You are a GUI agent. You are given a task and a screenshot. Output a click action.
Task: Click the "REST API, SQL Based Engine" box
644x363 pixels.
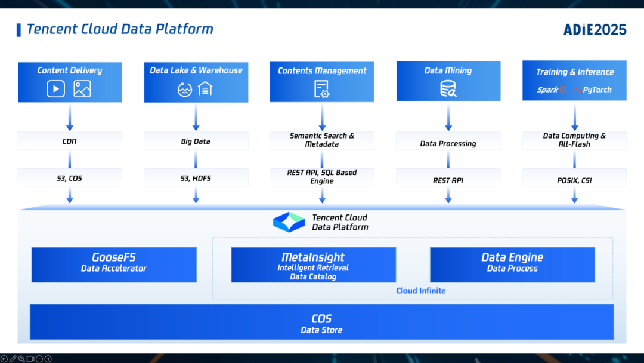[321, 177]
